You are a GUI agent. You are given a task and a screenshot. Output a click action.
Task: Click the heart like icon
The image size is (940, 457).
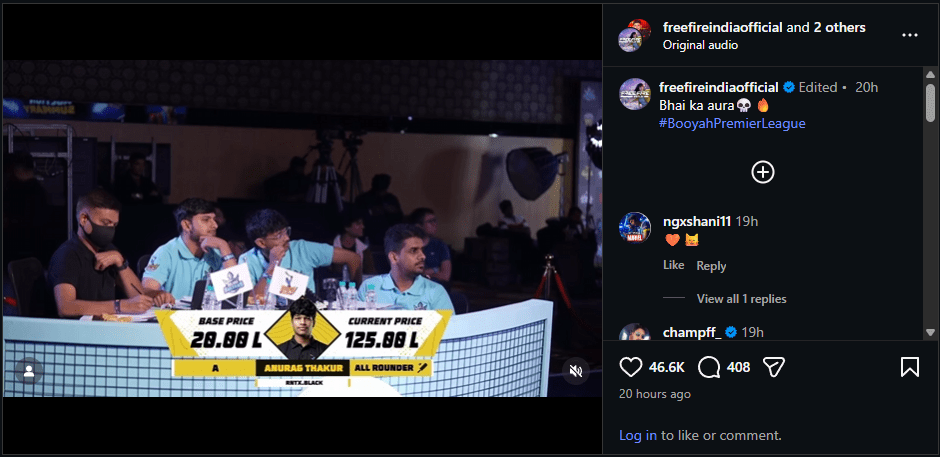(x=631, y=367)
